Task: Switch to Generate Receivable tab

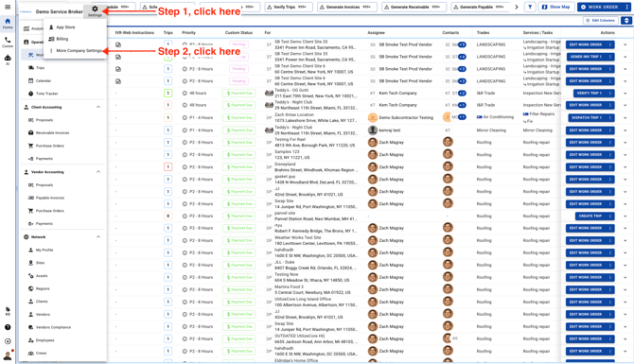Action: (x=414, y=7)
